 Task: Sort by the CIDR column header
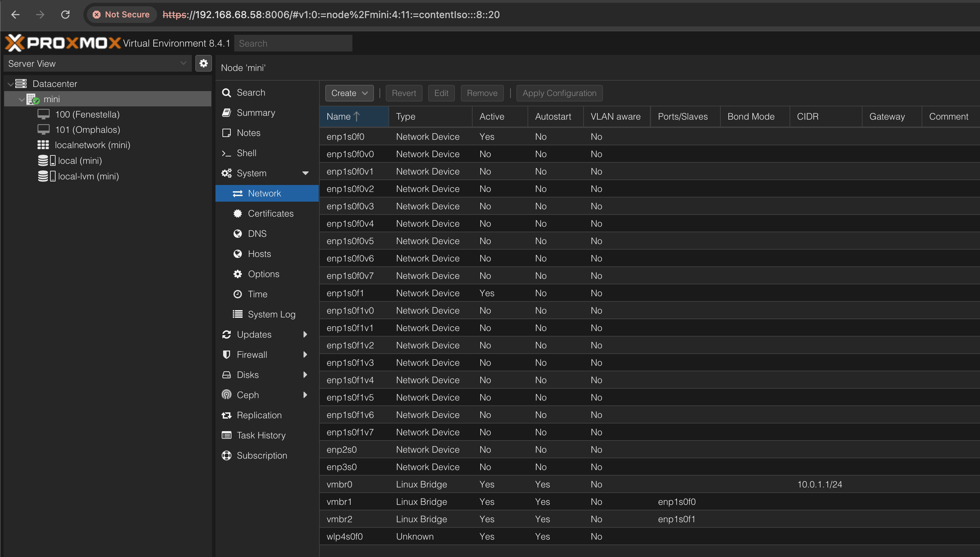pyautogui.click(x=826, y=116)
